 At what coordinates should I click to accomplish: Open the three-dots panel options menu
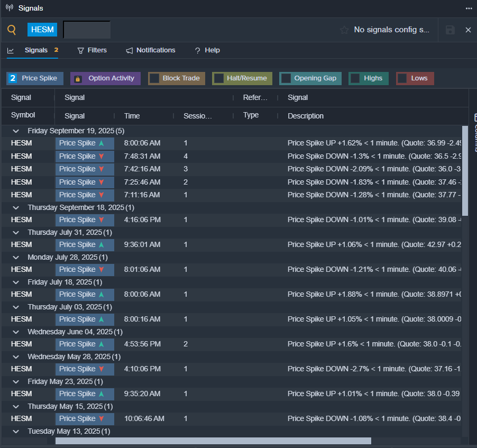point(469,8)
